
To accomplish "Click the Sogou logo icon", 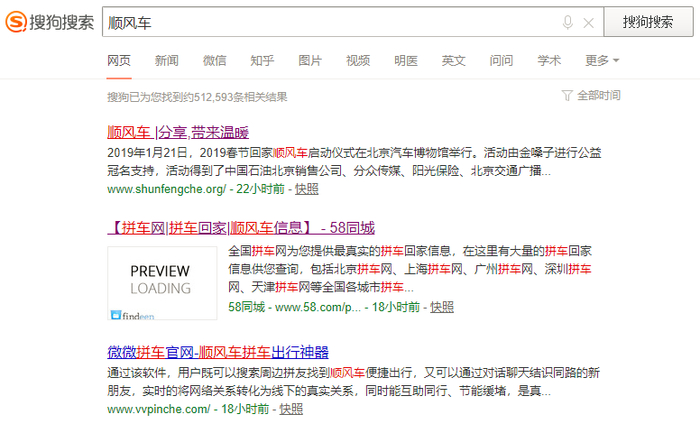I will tap(16, 21).
